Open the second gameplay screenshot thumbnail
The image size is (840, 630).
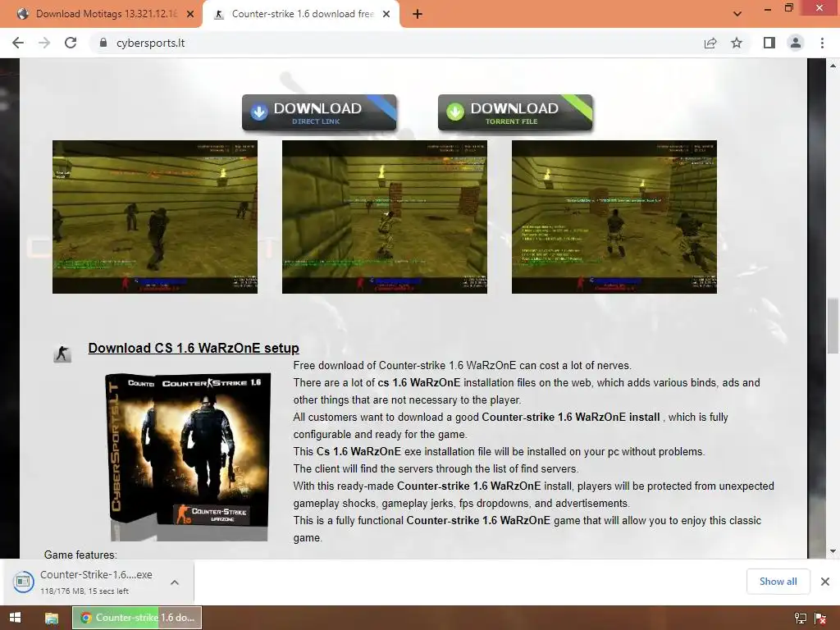[x=385, y=217]
